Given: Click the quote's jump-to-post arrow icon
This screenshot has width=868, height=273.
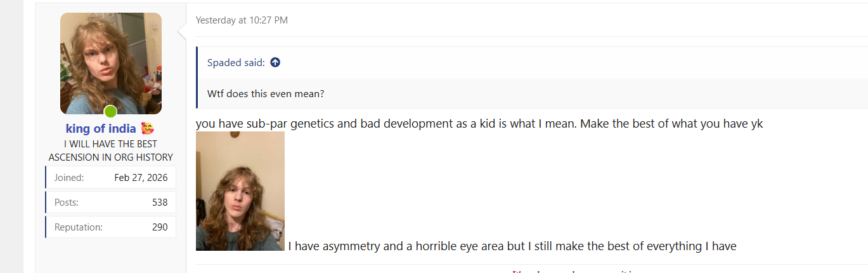Looking at the screenshot, I should click(275, 62).
